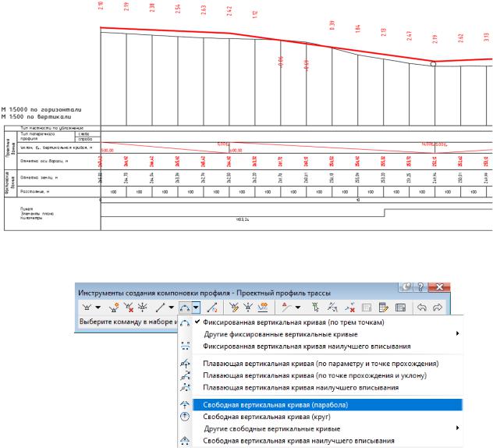Click the Copy Profile tool
Image resolution: width=493 pixels, height=448 pixels.
pyautogui.click(x=263, y=308)
